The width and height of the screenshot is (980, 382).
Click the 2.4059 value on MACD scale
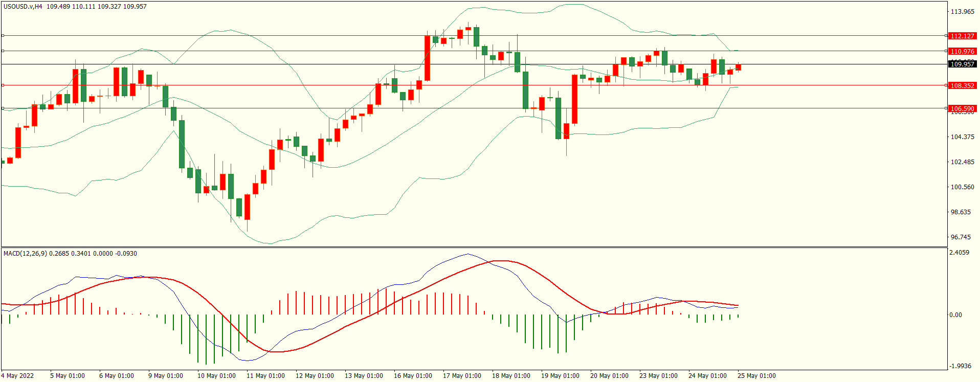(x=959, y=252)
